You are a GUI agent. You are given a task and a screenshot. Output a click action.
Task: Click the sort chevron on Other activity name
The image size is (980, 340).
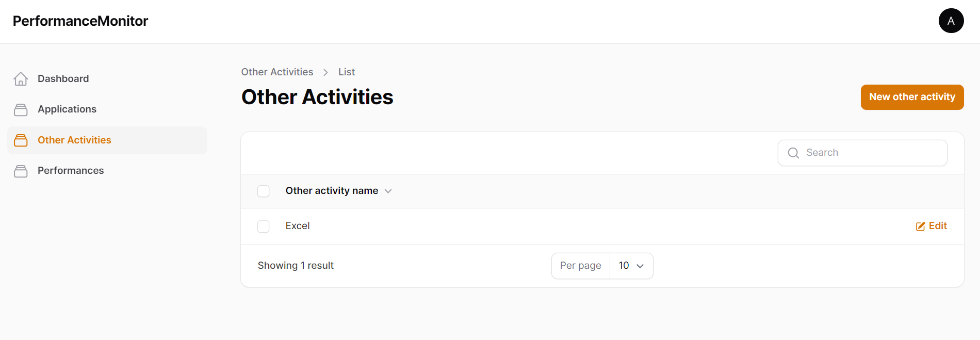(388, 191)
